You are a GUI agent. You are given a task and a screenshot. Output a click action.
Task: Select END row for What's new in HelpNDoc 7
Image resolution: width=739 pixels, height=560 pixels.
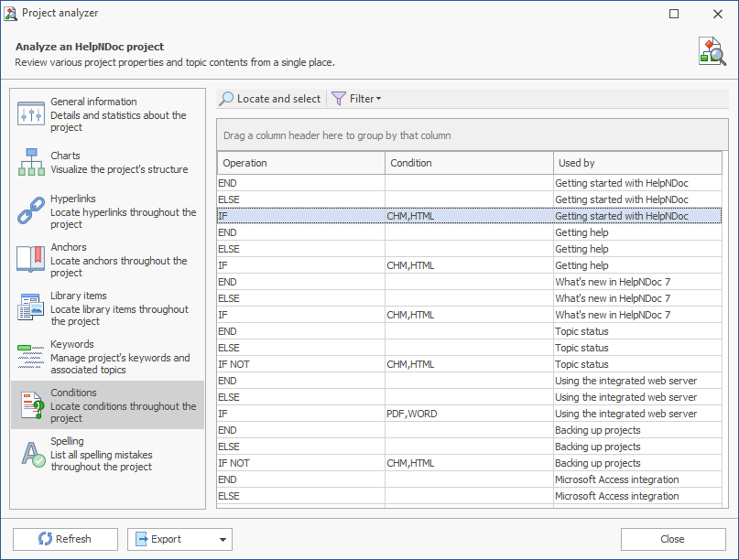tap(470, 282)
